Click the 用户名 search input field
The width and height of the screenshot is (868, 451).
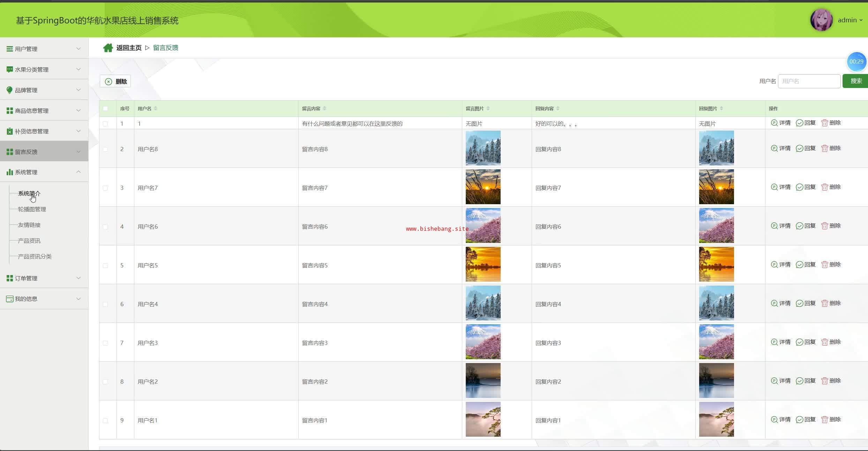click(809, 81)
